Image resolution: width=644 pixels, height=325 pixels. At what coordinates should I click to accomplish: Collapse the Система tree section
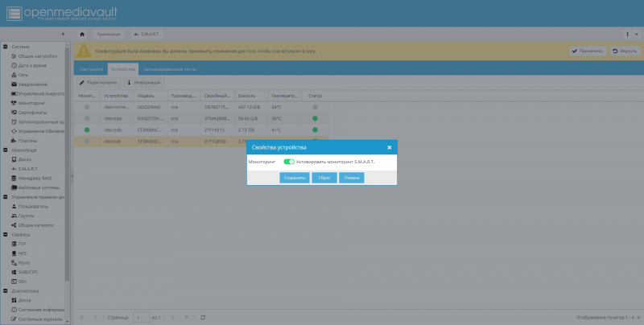click(x=6, y=47)
